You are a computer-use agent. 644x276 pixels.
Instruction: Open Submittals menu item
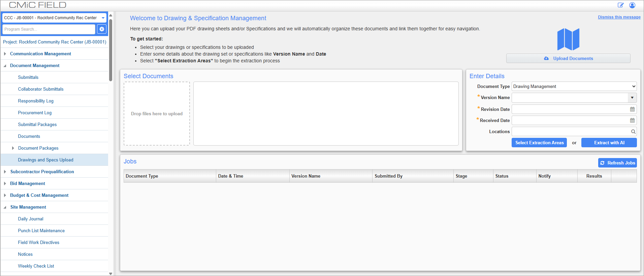point(28,77)
